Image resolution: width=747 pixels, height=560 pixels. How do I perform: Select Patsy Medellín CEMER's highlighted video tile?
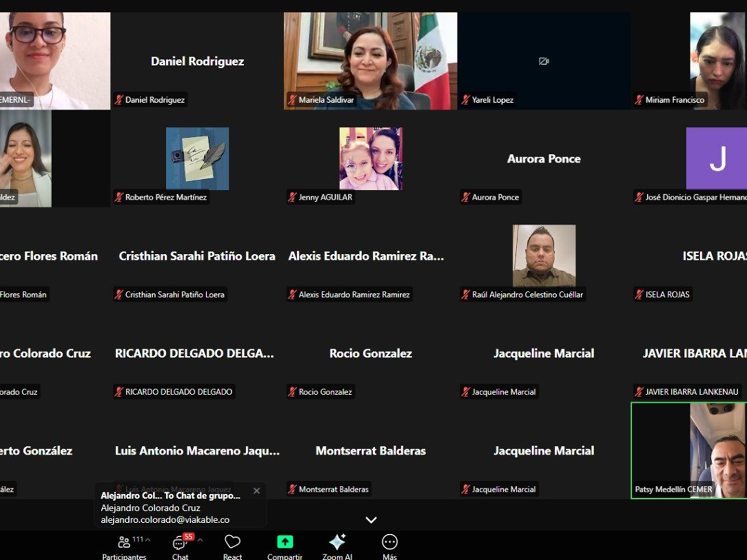(x=689, y=450)
